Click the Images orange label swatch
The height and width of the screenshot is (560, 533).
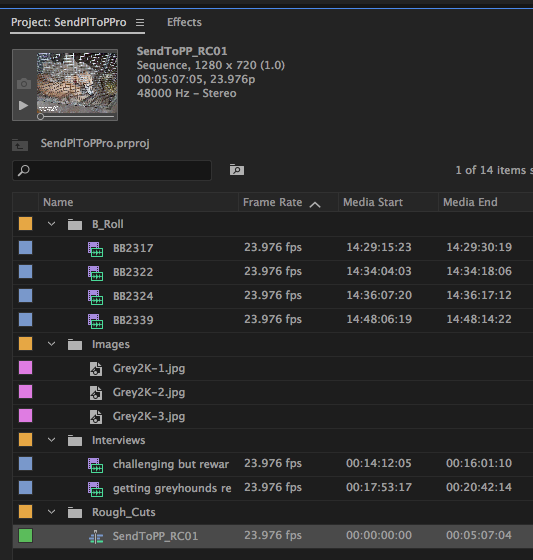point(25,344)
